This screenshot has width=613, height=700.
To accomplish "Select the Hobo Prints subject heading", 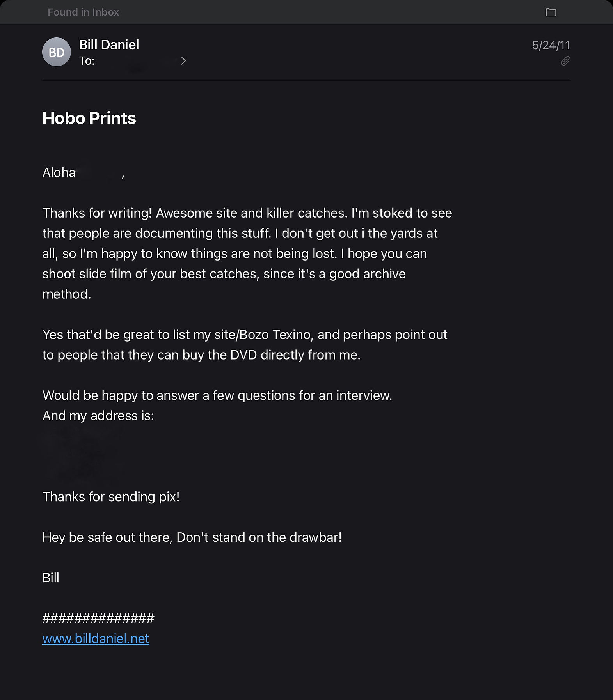I will 89,118.
